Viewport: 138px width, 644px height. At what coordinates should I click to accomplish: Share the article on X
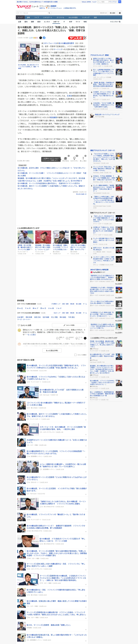(x=41, y=38)
